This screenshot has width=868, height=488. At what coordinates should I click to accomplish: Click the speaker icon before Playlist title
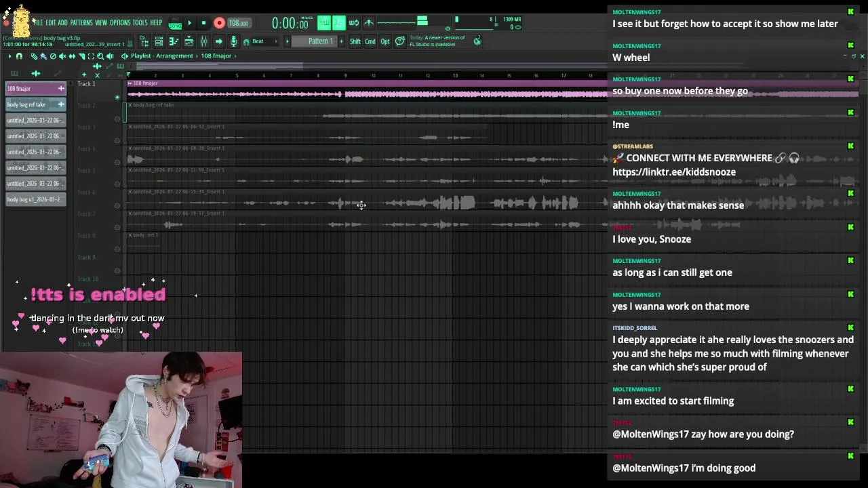click(x=125, y=56)
